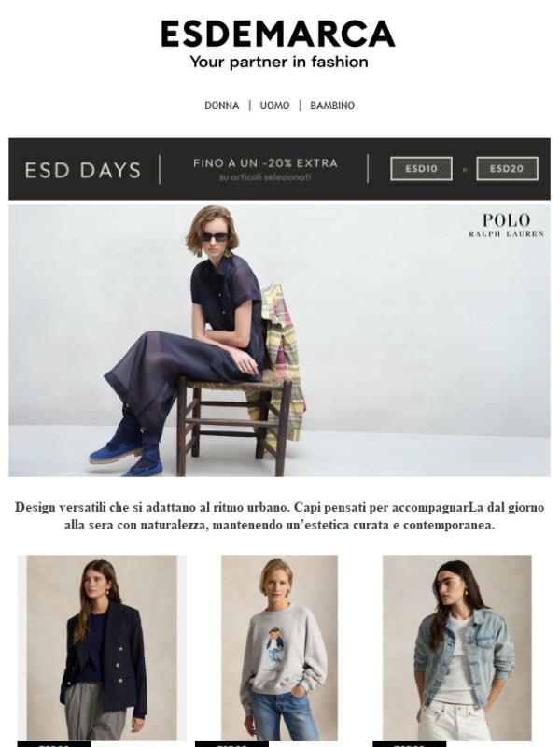Click the plaid jacket hanging on the chair
The height and width of the screenshot is (747, 560).
pos(282,353)
